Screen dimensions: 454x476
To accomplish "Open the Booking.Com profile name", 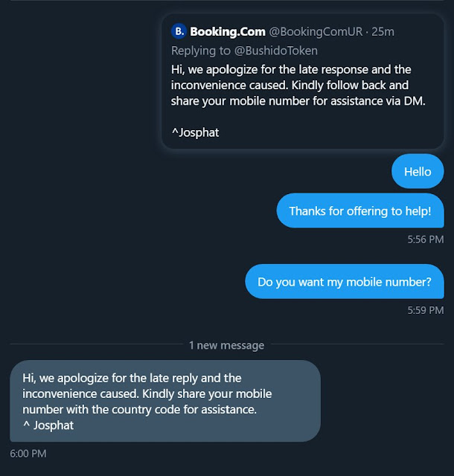I will [x=226, y=31].
